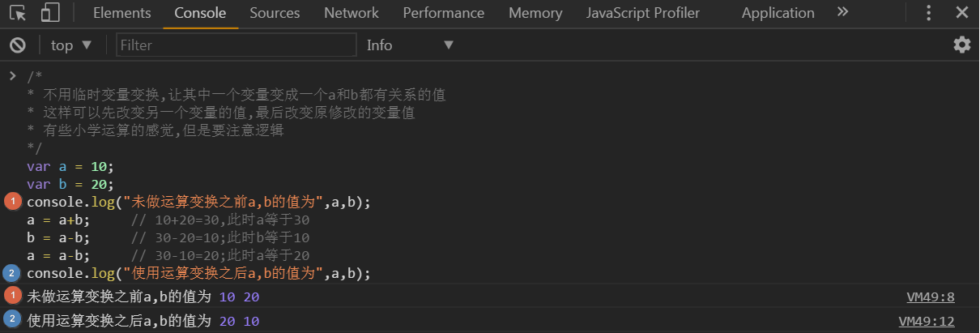
Task: Open the top context dropdown
Action: point(71,45)
